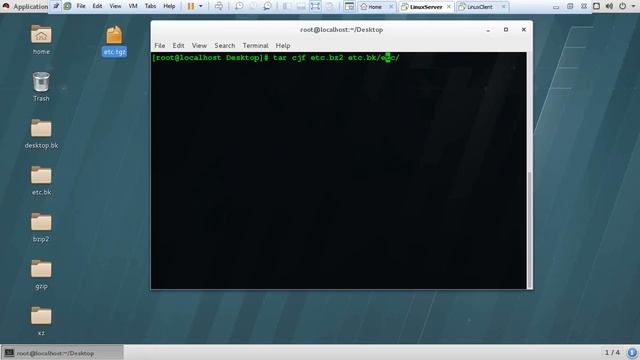Toggle the VMware library sidebar icon
Viewport: 640px width, 360px height.
point(287,6)
